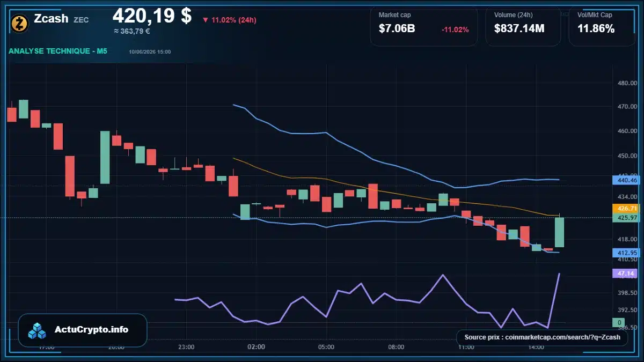Click the 23:00 time axis label

click(186, 347)
